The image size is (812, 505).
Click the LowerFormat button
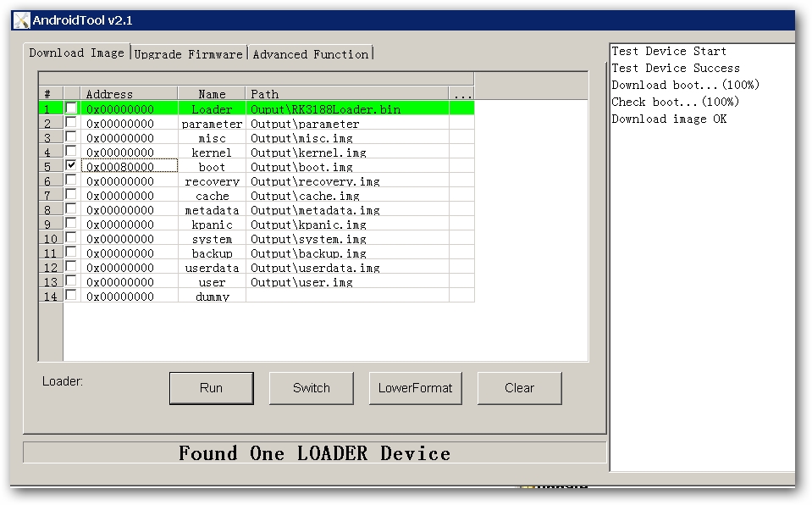pos(416,388)
